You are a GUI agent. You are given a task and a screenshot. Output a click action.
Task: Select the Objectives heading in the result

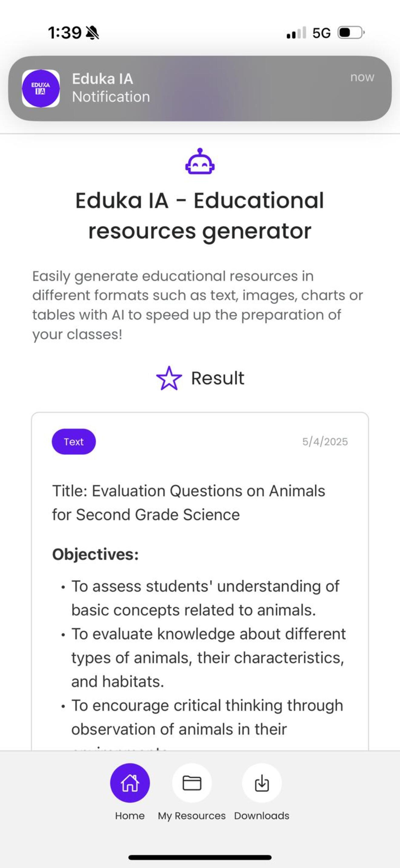click(x=95, y=555)
